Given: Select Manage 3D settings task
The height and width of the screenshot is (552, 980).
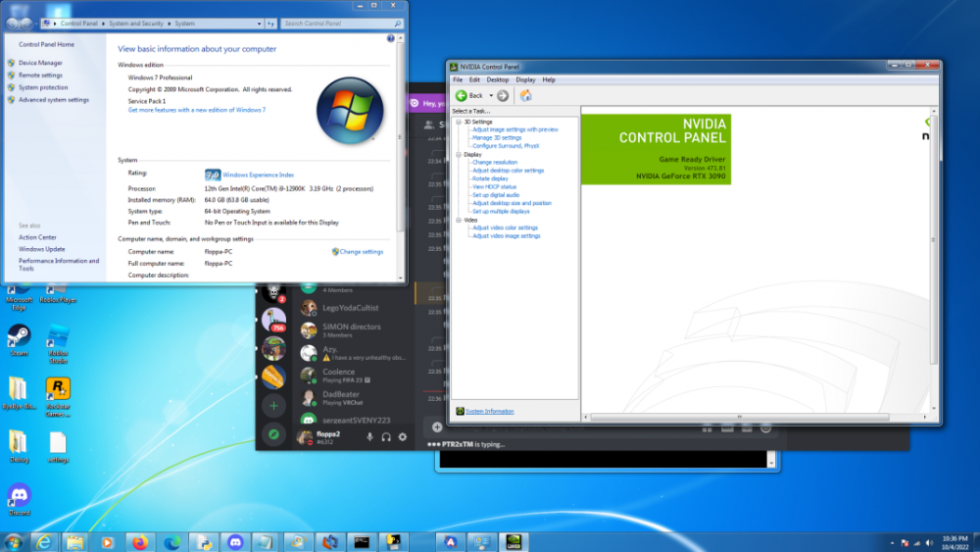Looking at the screenshot, I should pyautogui.click(x=497, y=137).
